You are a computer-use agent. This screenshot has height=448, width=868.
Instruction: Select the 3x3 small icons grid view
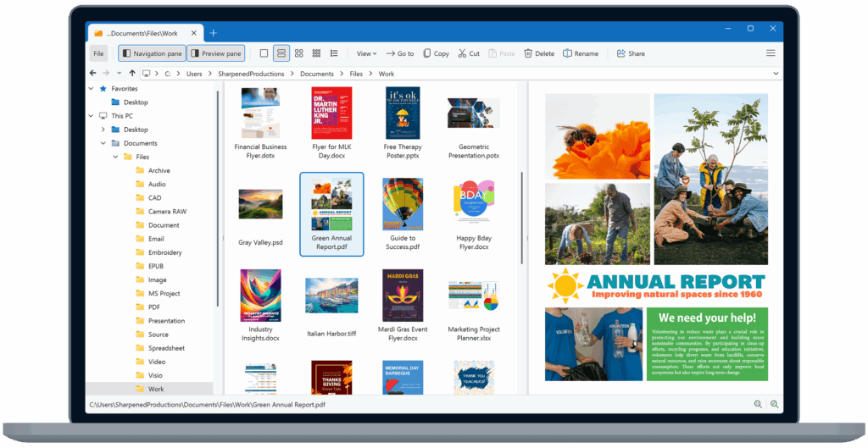tap(317, 53)
